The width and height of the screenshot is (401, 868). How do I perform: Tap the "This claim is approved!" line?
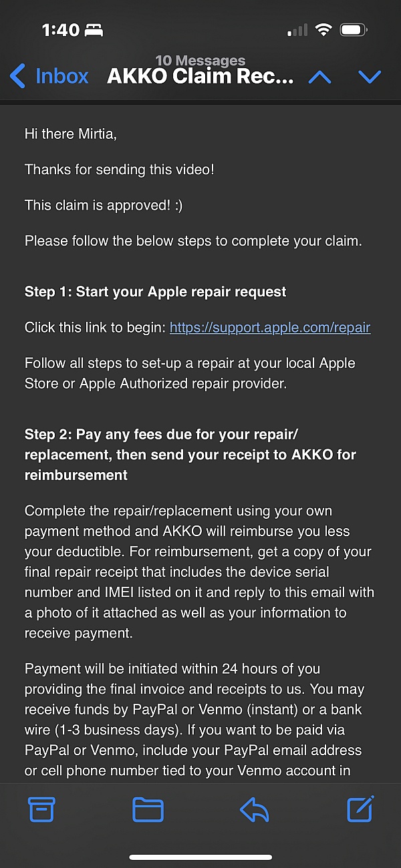click(104, 205)
